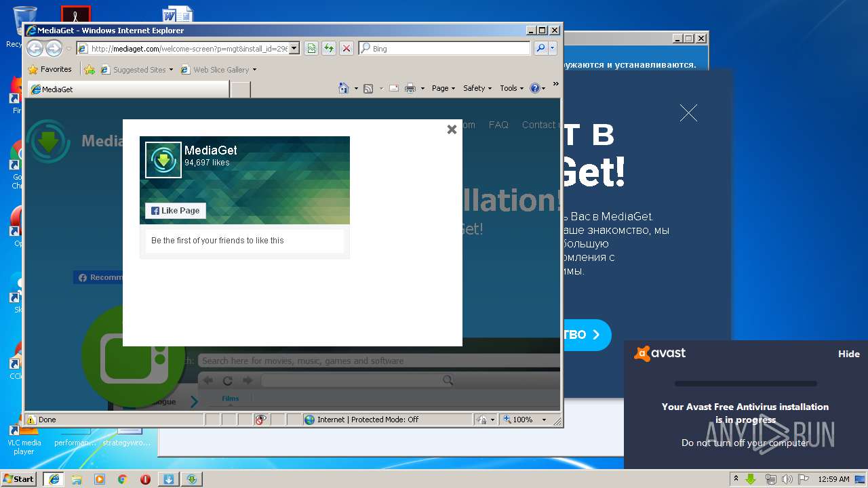Expand the Web Slice Gallery dropdown arrow
The image size is (868, 488).
pyautogui.click(x=254, y=70)
